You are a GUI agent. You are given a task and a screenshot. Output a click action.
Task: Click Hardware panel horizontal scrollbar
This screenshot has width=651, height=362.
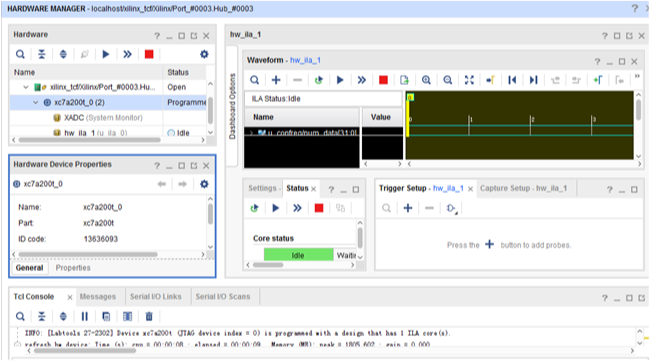(90, 140)
